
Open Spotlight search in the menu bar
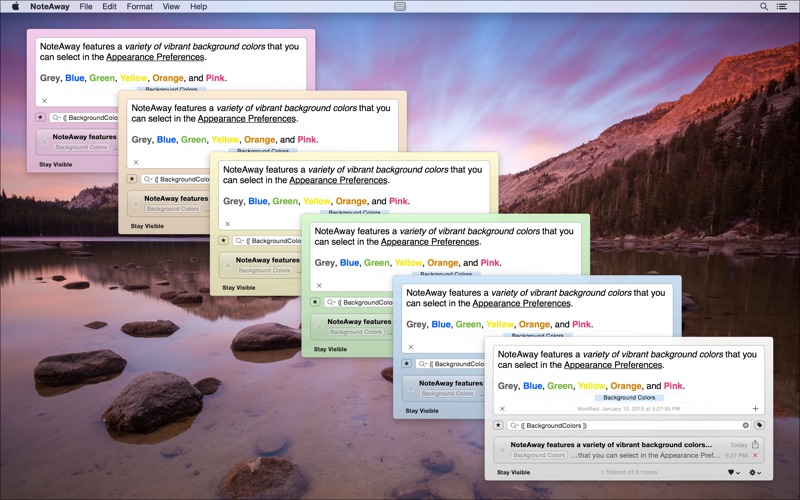click(764, 7)
